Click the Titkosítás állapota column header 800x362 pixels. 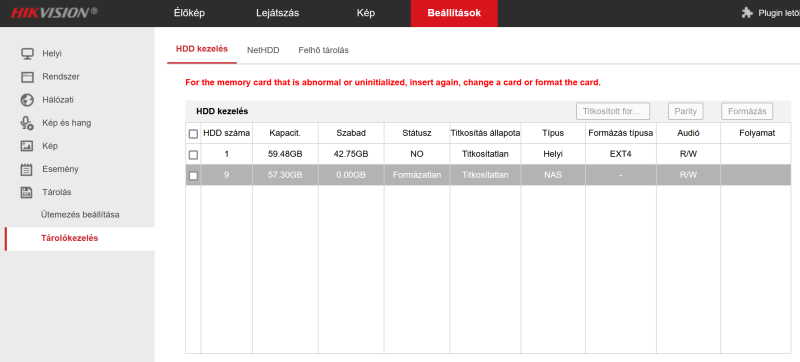pos(485,133)
